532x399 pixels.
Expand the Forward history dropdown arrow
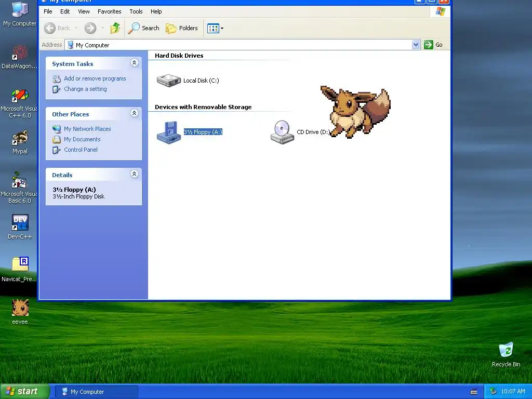point(102,28)
